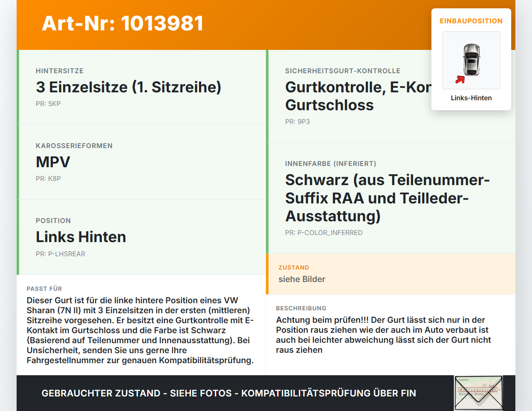Select the Gurtkontrolle Gurtschloss heading
Image resolution: width=532 pixels, height=411 pixels.
(358, 96)
